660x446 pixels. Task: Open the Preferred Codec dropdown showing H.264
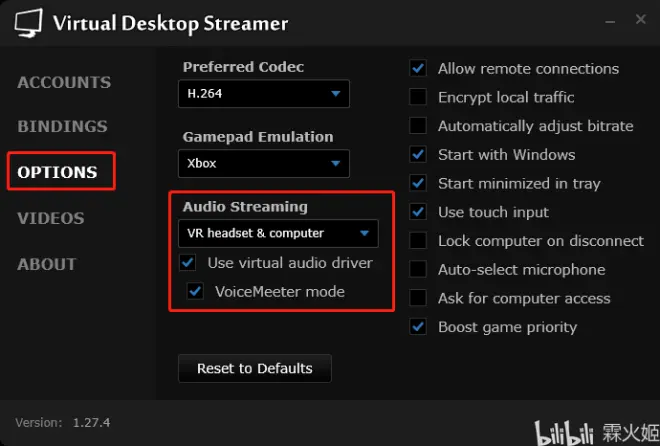click(x=264, y=93)
